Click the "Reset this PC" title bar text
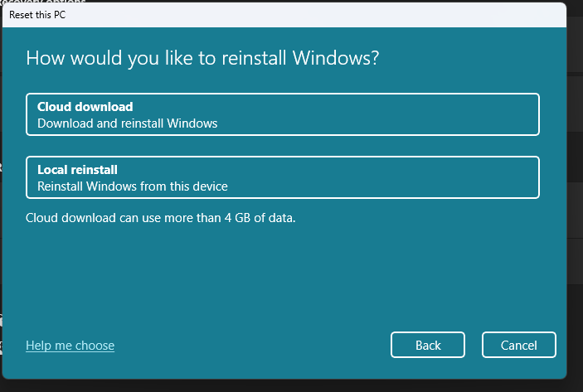The height and width of the screenshot is (392, 583). pyautogui.click(x=37, y=15)
